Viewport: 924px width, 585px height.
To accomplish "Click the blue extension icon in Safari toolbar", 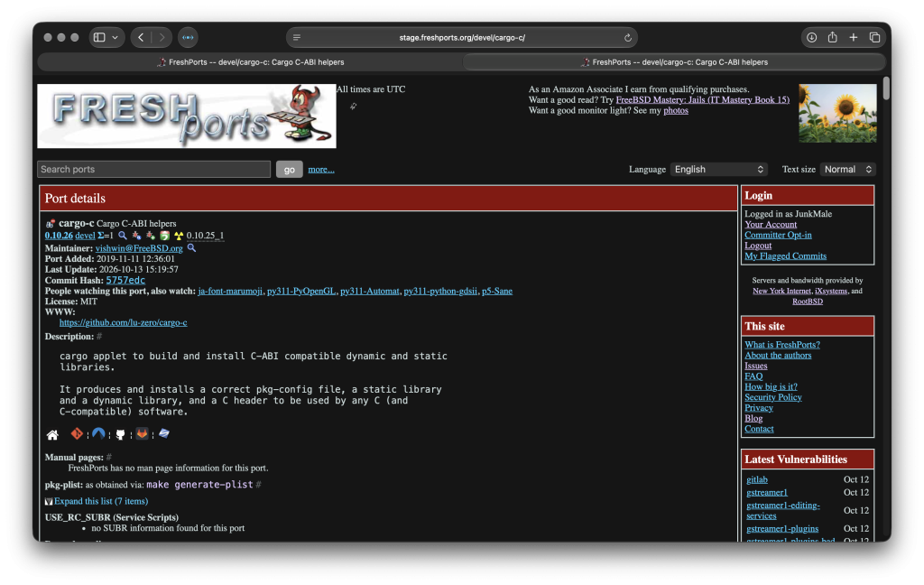I will click(x=188, y=37).
